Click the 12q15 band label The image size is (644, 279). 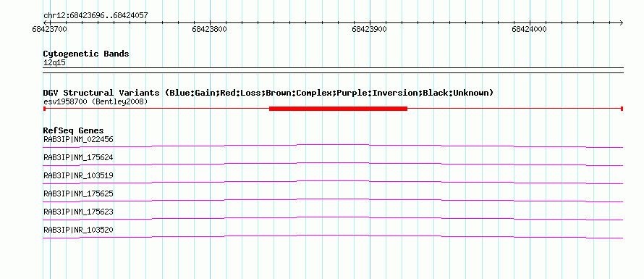click(x=54, y=63)
